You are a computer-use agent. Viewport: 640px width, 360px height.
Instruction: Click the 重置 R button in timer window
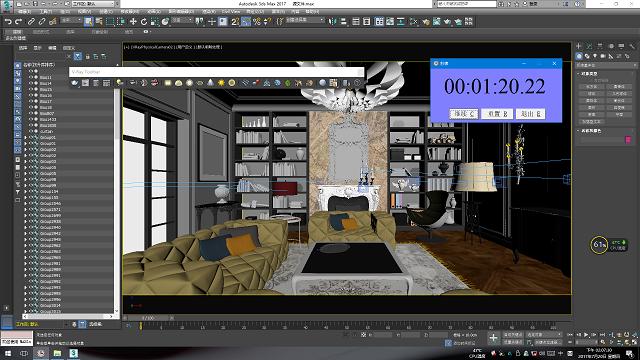[x=498, y=114]
